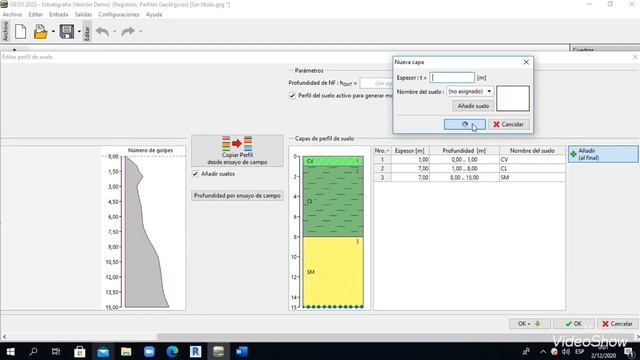Click the volume icon in system tray
The image size is (640, 360).
pyautogui.click(x=566, y=351)
